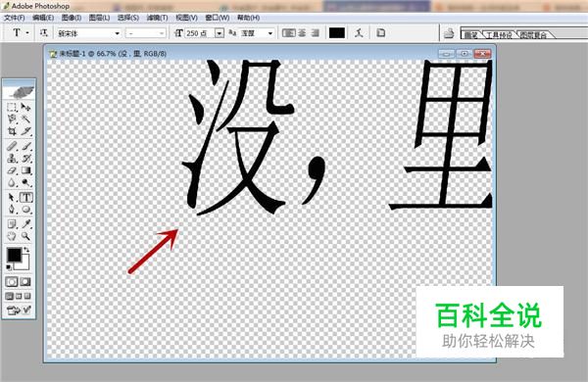Open the 窗口(W) menu
Image resolution: width=588 pixels, height=382 pixels.
[x=218, y=18]
